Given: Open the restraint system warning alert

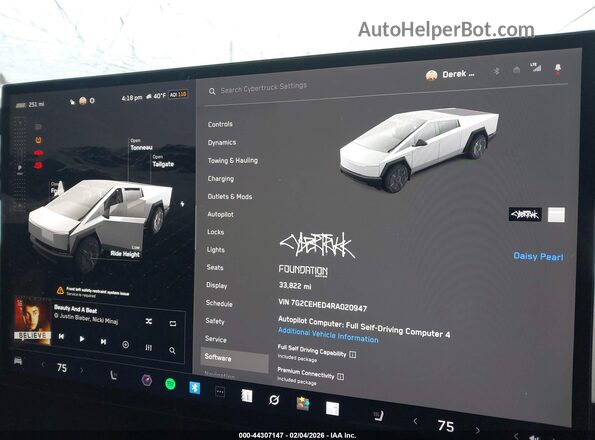Looking at the screenshot, I should pyautogui.click(x=93, y=292).
